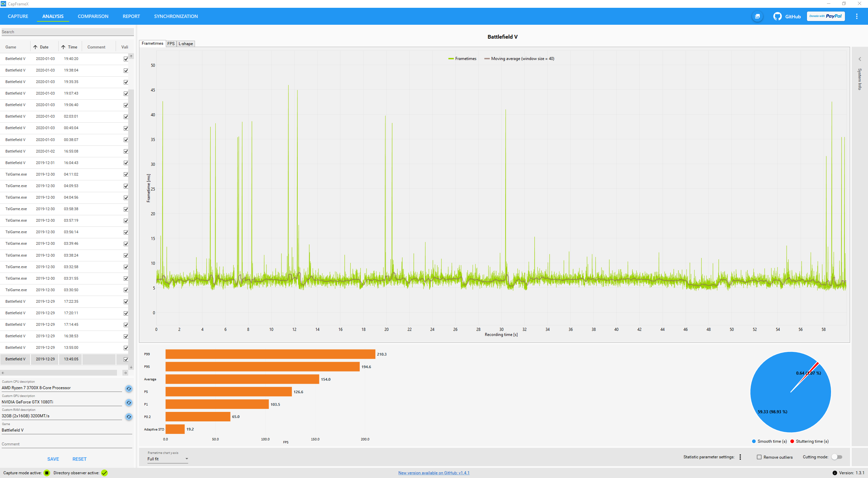Refresh the custom GPU description

pos(129,403)
